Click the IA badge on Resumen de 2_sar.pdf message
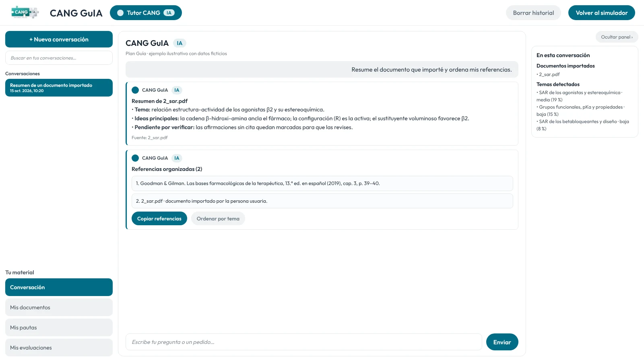The width and height of the screenshot is (644, 362). click(177, 90)
